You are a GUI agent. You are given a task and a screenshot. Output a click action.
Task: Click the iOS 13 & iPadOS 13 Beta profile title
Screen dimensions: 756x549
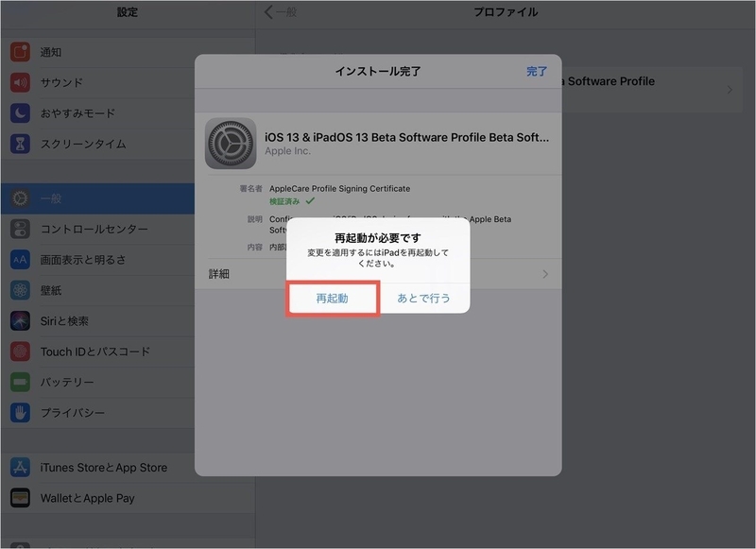pyautogui.click(x=406, y=137)
